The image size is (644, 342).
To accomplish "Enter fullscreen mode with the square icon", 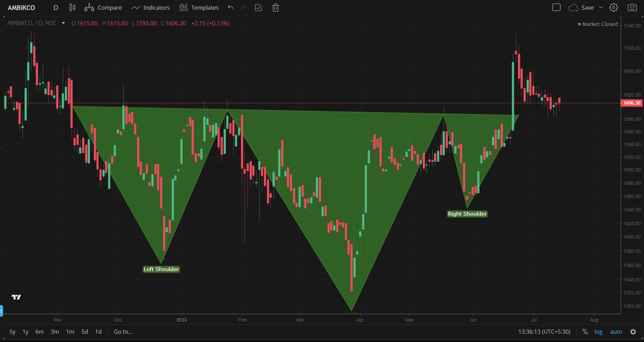I will (556, 8).
